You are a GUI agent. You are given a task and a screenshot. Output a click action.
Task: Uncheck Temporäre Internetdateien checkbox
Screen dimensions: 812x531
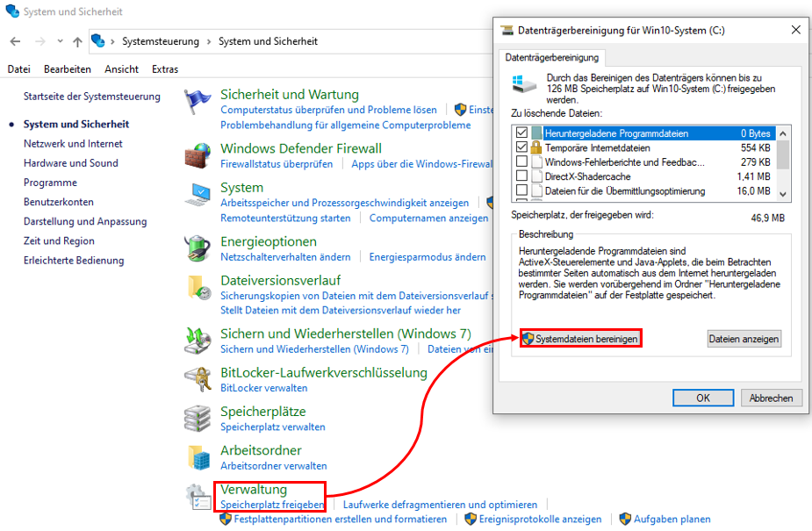coord(521,147)
